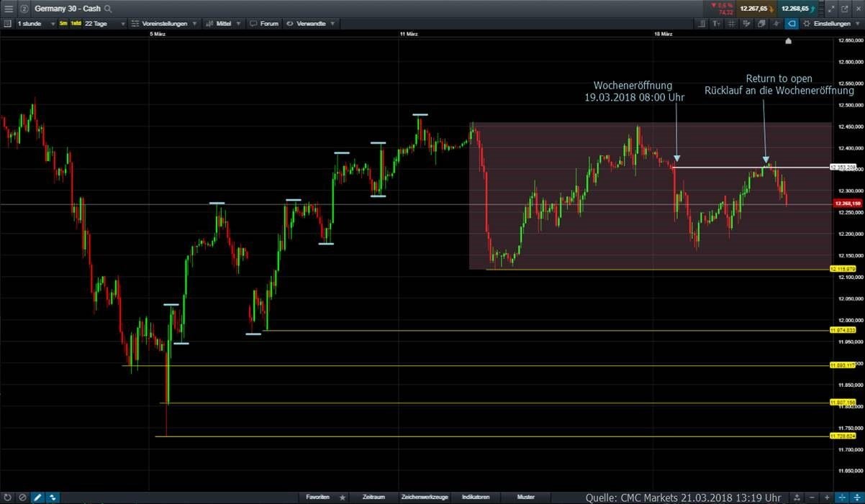Click the chart toolbar icon right of the grid icon
The height and width of the screenshot is (504, 865).
point(746,24)
